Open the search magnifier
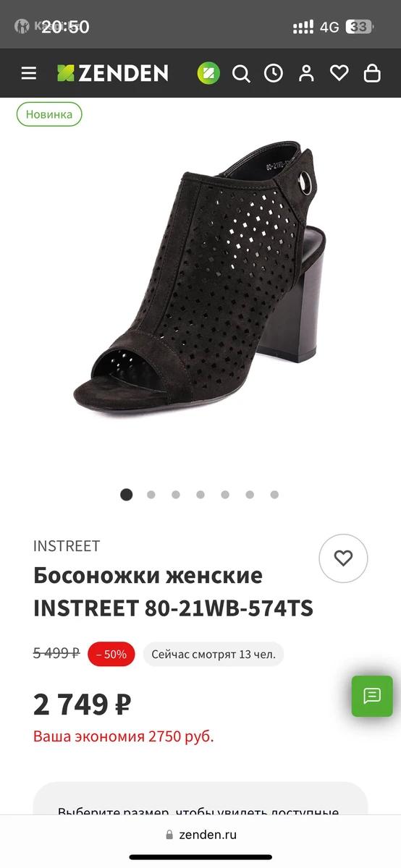 241,73
